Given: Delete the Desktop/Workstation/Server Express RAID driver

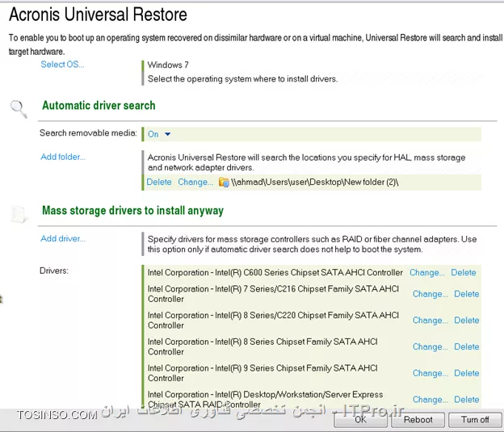Looking at the screenshot, I should 466,399.
